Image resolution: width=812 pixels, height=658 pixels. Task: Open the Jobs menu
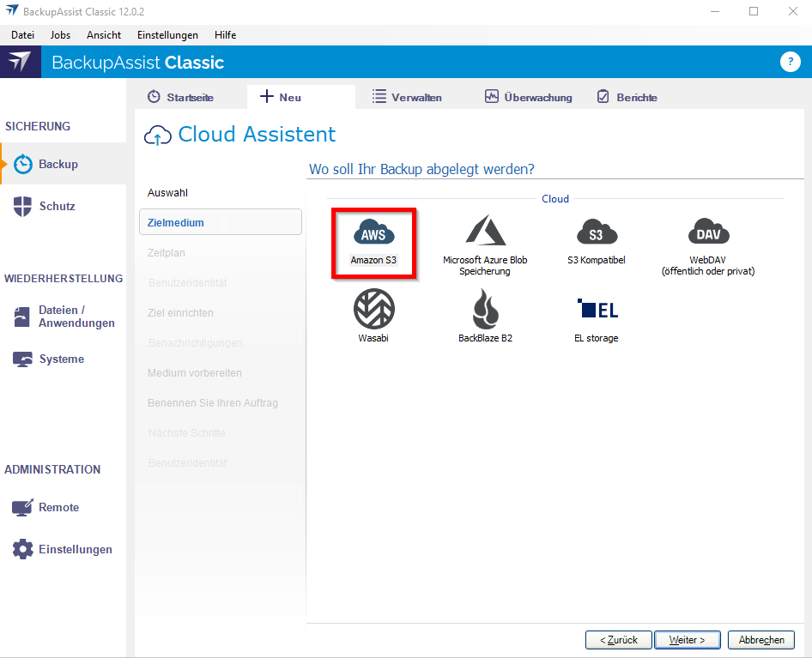click(60, 35)
